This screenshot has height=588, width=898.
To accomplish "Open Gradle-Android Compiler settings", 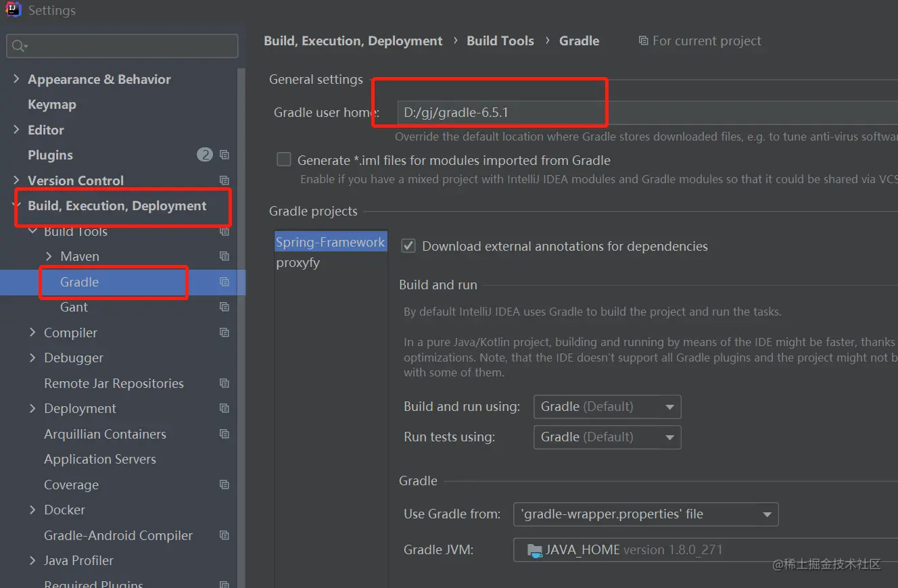I will [x=118, y=535].
